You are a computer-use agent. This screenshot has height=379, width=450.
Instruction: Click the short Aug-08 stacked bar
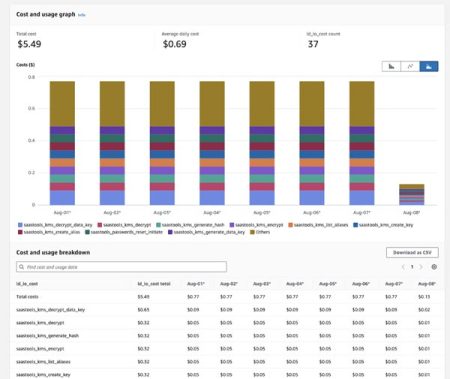412,194
